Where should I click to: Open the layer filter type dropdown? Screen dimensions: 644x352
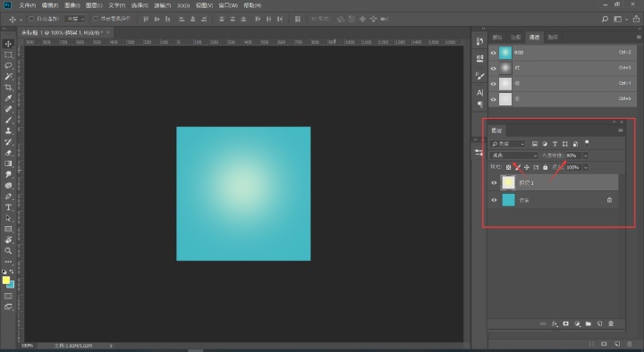coord(508,144)
